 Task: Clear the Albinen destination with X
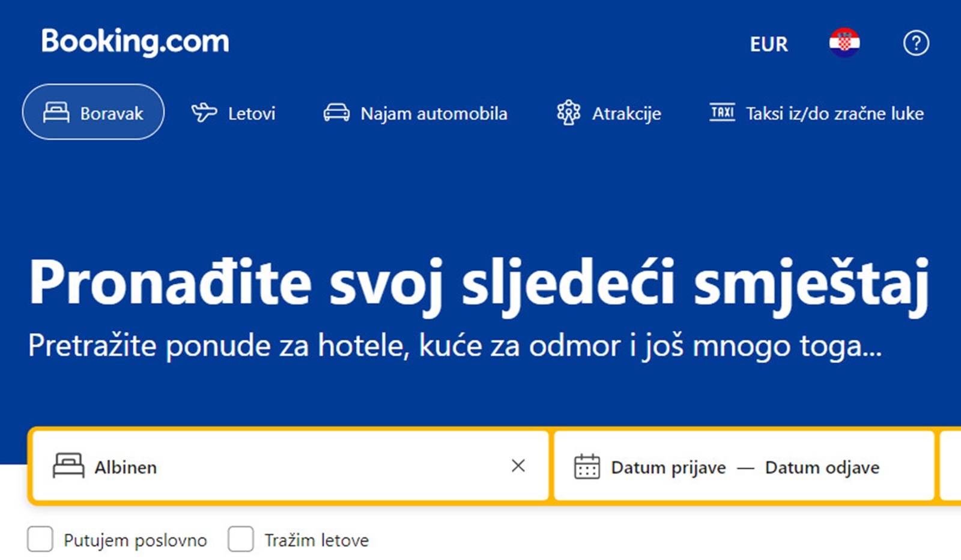click(x=518, y=466)
